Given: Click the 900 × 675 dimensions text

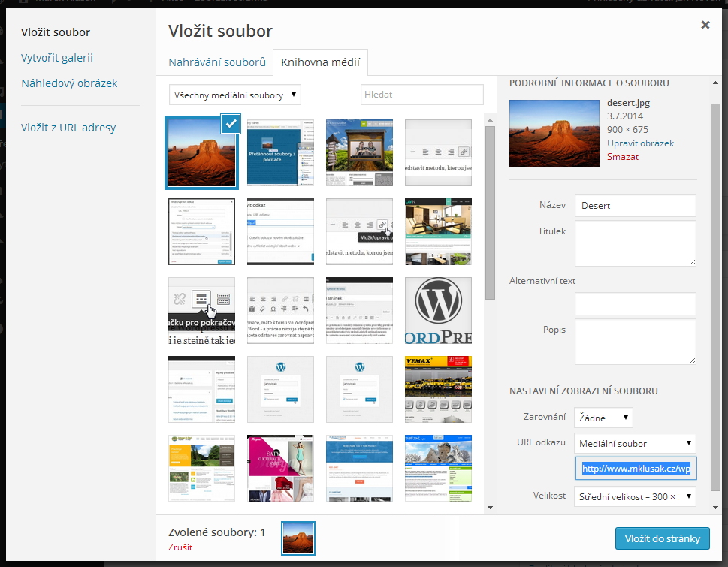Looking at the screenshot, I should [x=627, y=129].
